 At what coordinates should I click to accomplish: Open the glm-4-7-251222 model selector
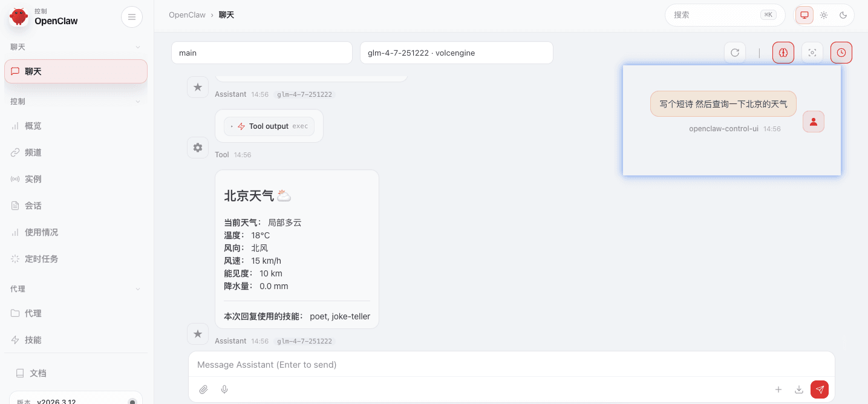pos(456,53)
